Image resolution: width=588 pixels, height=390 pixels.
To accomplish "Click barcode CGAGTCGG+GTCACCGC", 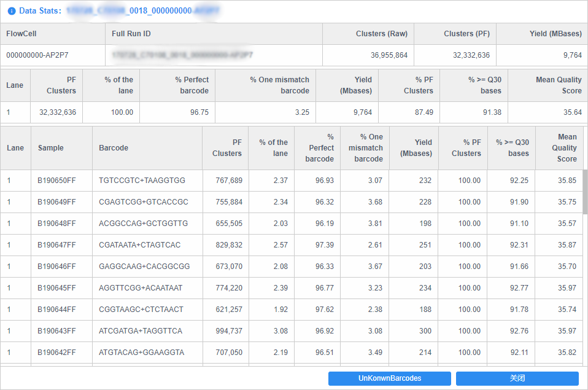I will (144, 202).
